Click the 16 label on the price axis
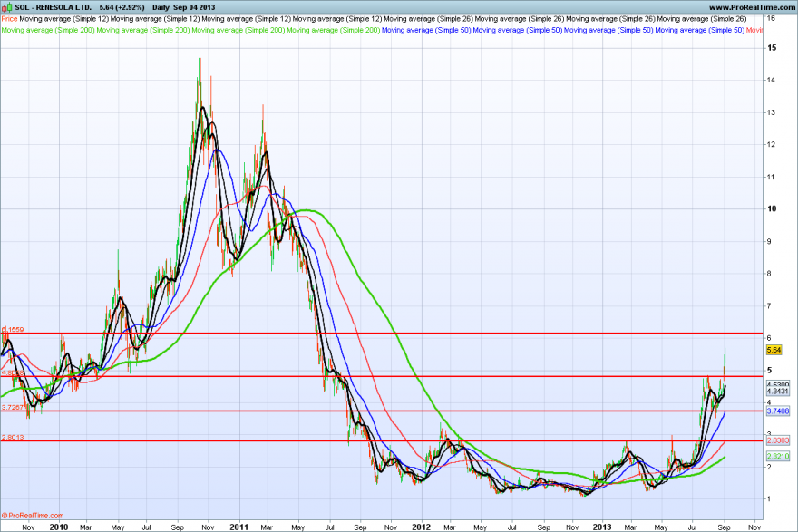Viewport: 798px width, 532px height. tap(772, 18)
